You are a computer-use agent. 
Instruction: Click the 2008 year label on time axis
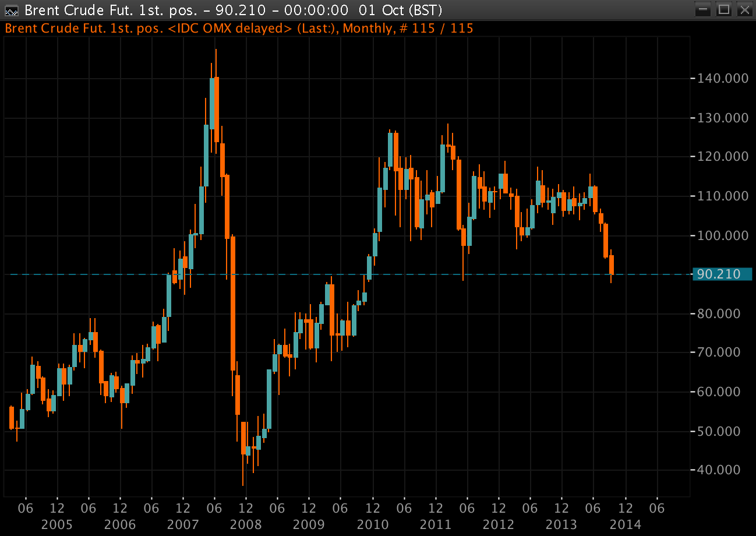(x=246, y=524)
